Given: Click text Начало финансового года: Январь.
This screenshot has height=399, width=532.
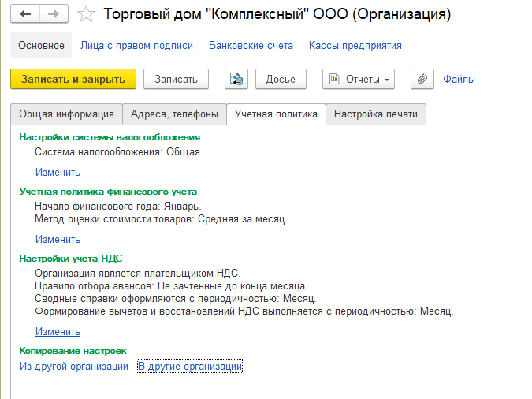Looking at the screenshot, I should (118, 206).
